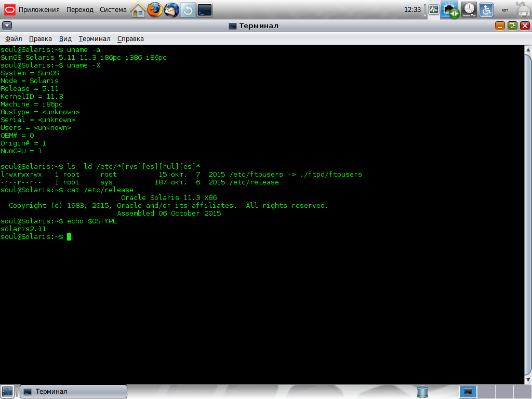
Task: Click the Copyright 1983, 2015 Oracle line
Action: pyautogui.click(x=169, y=206)
